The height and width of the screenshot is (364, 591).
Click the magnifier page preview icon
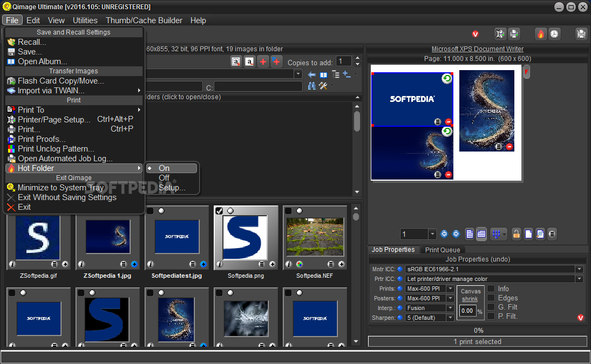pyautogui.click(x=540, y=234)
